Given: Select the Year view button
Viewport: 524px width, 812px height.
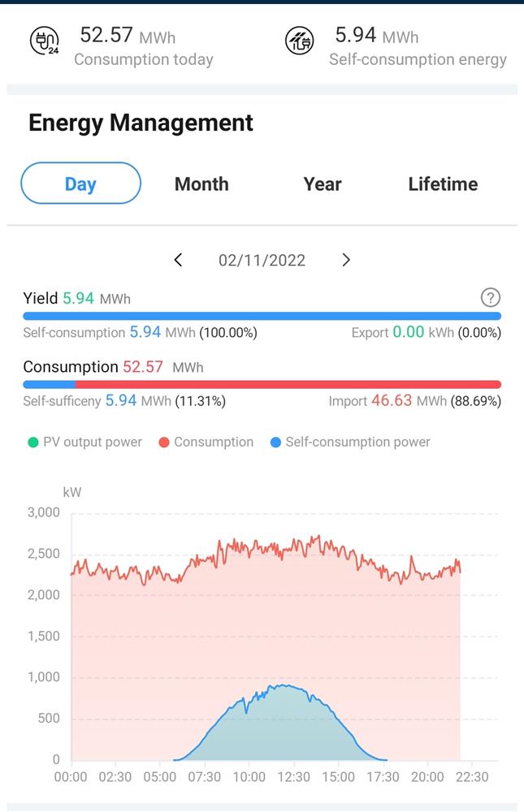Looking at the screenshot, I should [x=322, y=184].
